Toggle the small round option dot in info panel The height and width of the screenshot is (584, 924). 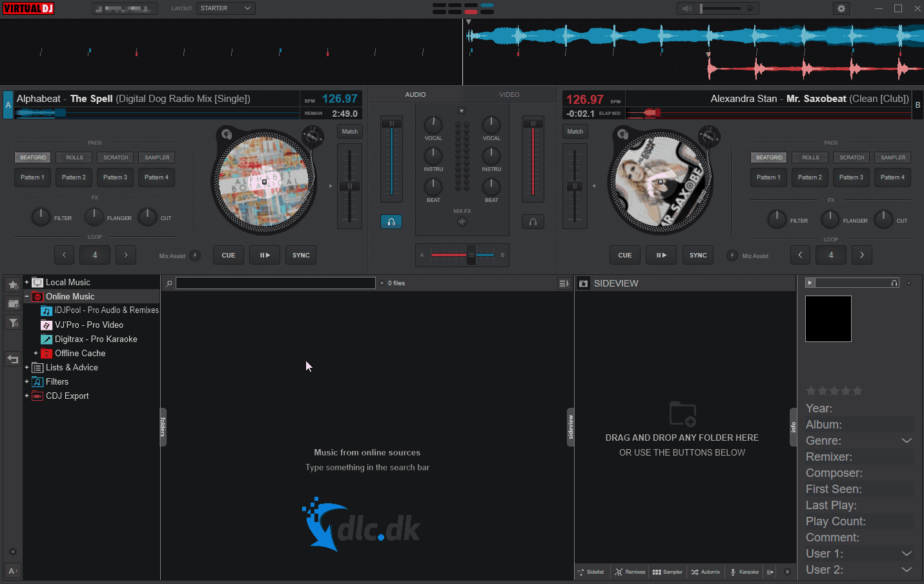pos(909,283)
